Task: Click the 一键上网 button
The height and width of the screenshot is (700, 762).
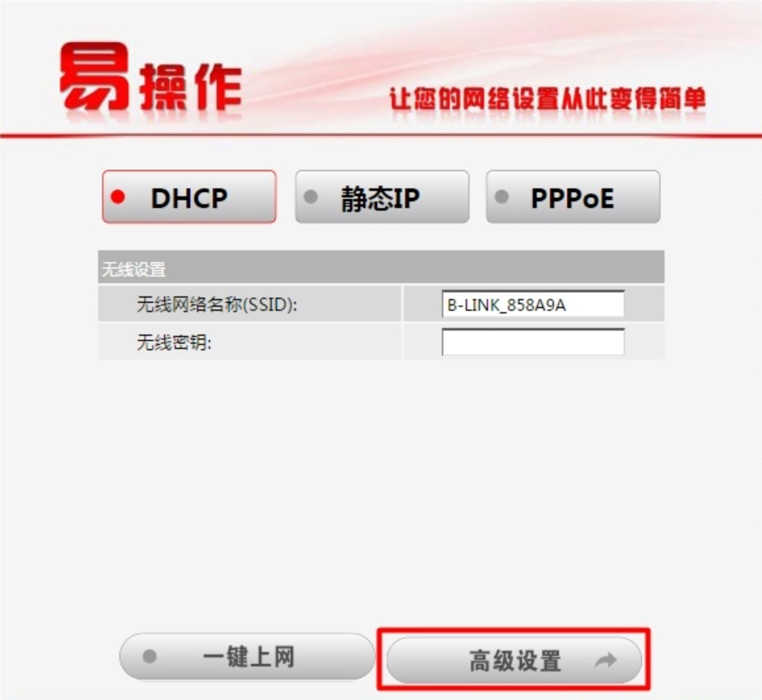Action: [247, 657]
